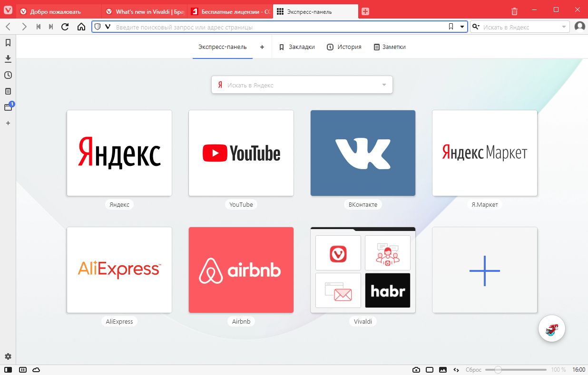Open the Яндекс Маркет speed dial tile
Screen dimensions: 588x375
coord(485,153)
